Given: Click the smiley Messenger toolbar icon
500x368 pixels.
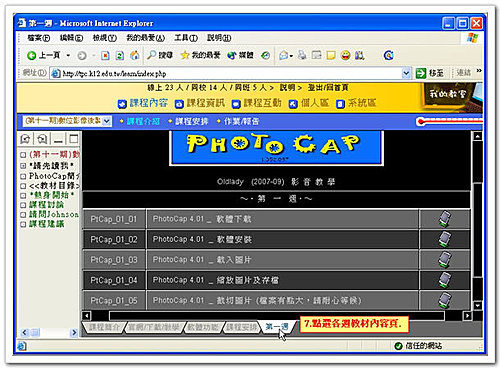Looking at the screenshot, I should (346, 55).
